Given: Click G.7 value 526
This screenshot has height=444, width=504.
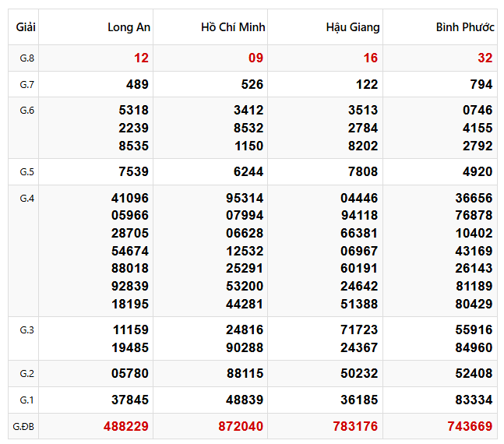Looking at the screenshot, I should pyautogui.click(x=252, y=85).
